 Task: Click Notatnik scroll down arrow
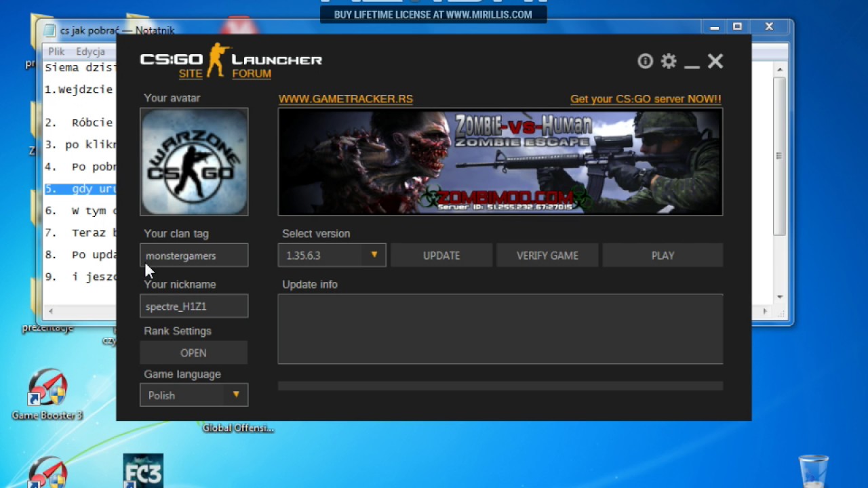(x=780, y=298)
